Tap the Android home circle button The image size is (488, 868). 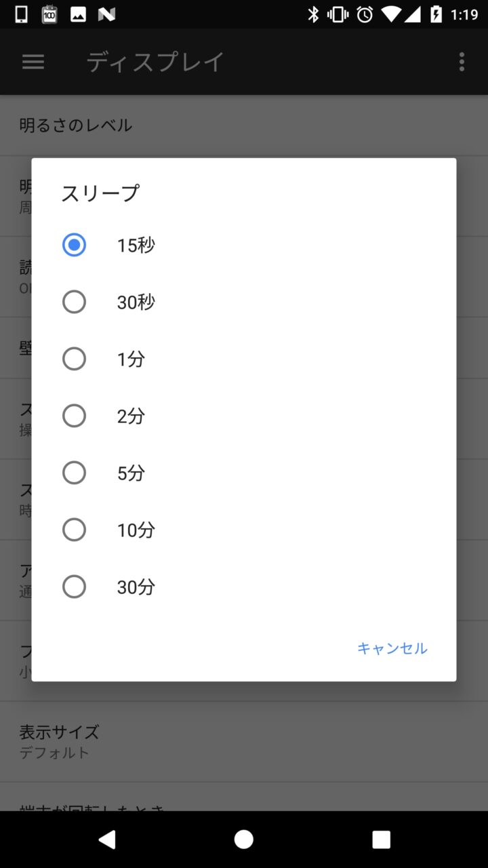point(244,840)
